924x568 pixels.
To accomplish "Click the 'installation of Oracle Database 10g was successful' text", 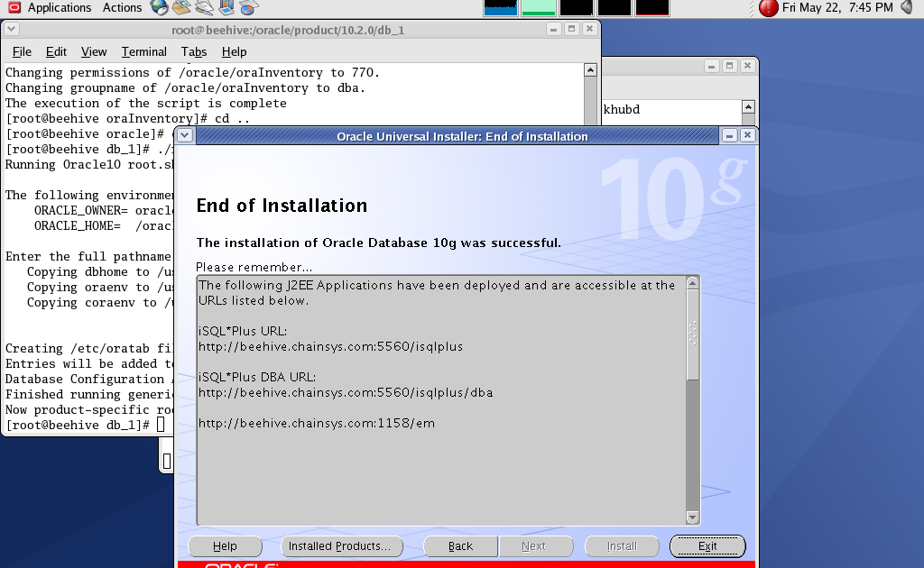I will [378, 243].
